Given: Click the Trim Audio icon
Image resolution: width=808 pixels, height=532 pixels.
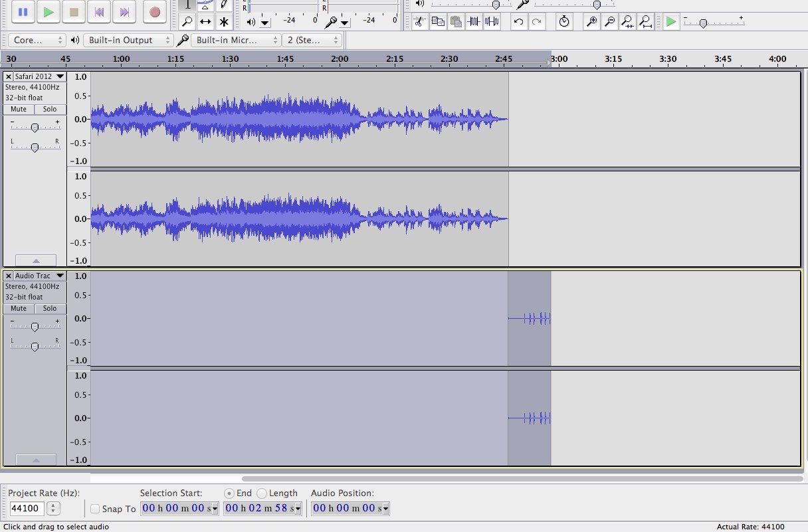Looking at the screenshot, I should (x=474, y=22).
